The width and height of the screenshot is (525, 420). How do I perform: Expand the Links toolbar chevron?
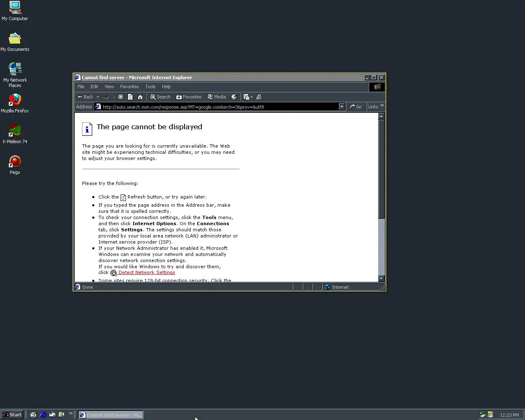pos(382,105)
